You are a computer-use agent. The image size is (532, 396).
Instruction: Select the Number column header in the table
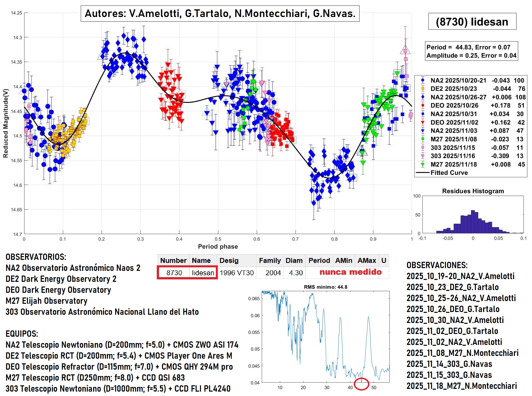pyautogui.click(x=173, y=260)
